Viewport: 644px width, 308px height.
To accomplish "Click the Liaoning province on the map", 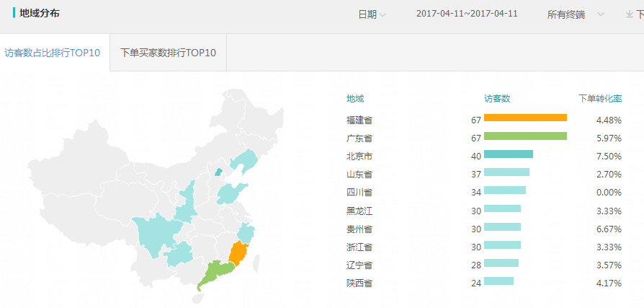I will coord(244,160).
